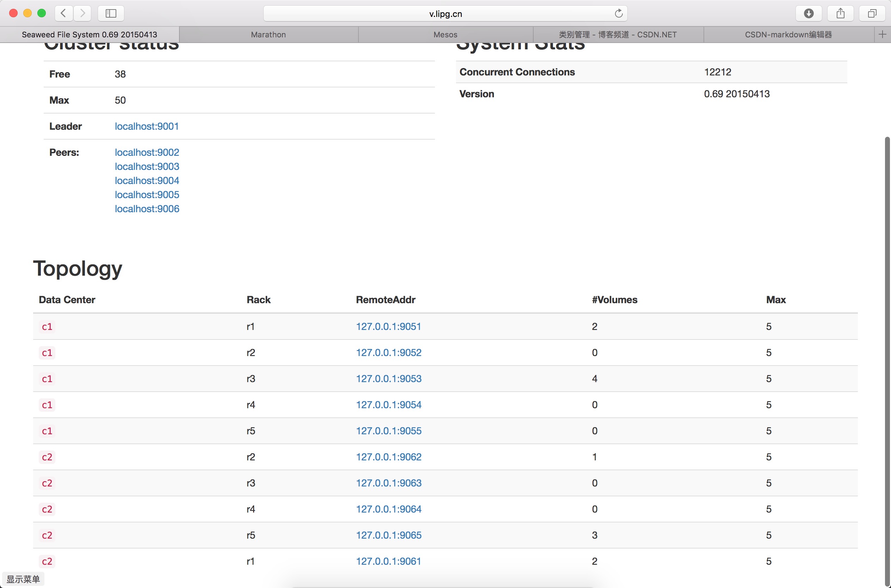Open volume server 127.0.0.1:9062
The image size is (891, 588).
point(389,457)
